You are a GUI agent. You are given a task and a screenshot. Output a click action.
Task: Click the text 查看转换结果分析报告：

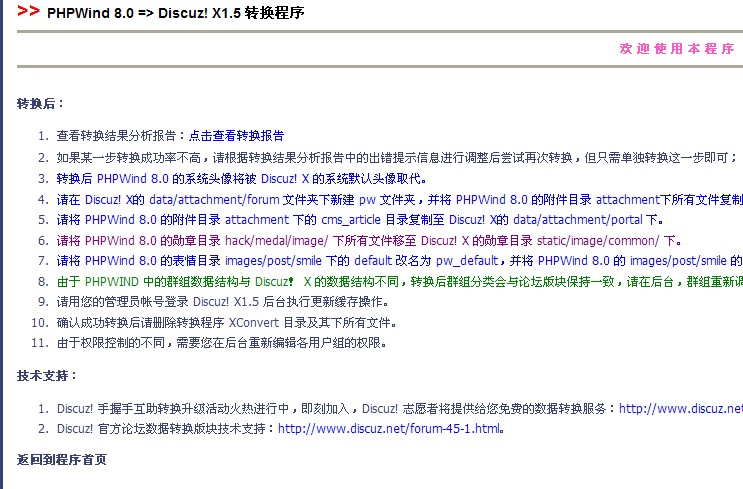click(122, 136)
